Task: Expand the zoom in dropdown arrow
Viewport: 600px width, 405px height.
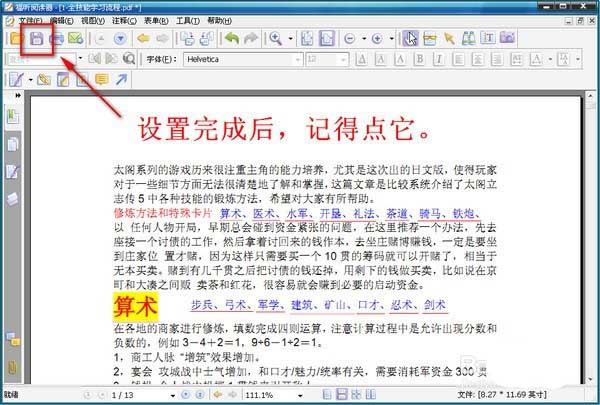Action: (391, 39)
